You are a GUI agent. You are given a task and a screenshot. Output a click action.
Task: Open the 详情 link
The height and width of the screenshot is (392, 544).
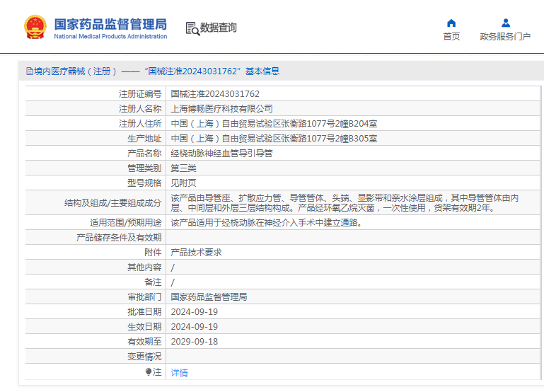(180, 373)
